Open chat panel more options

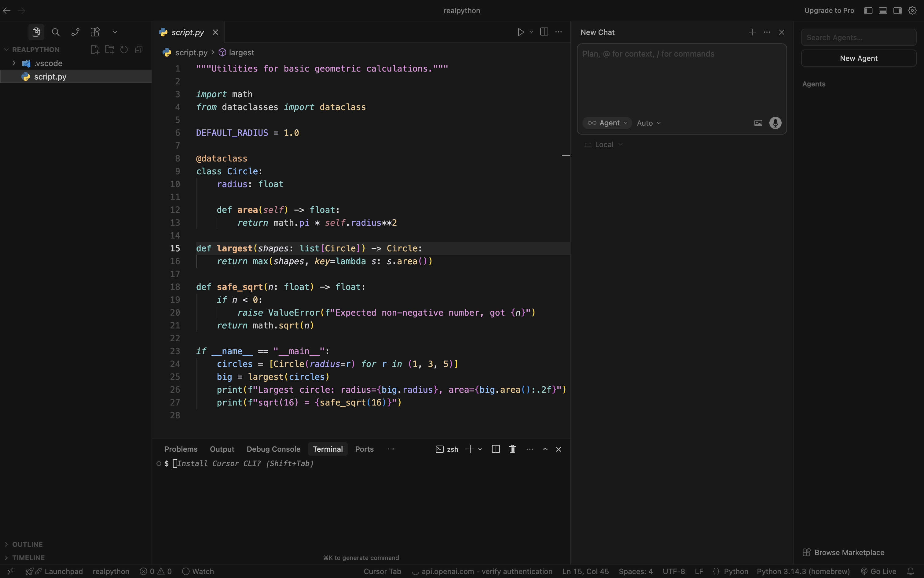point(767,32)
